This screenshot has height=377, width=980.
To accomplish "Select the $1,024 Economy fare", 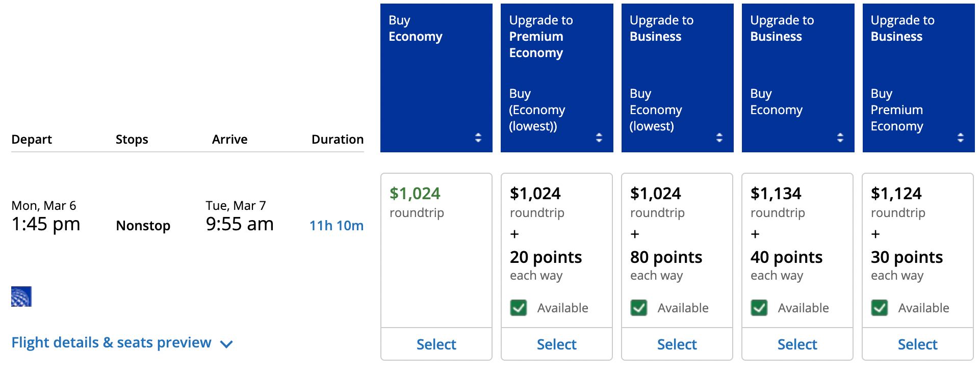I will click(436, 344).
